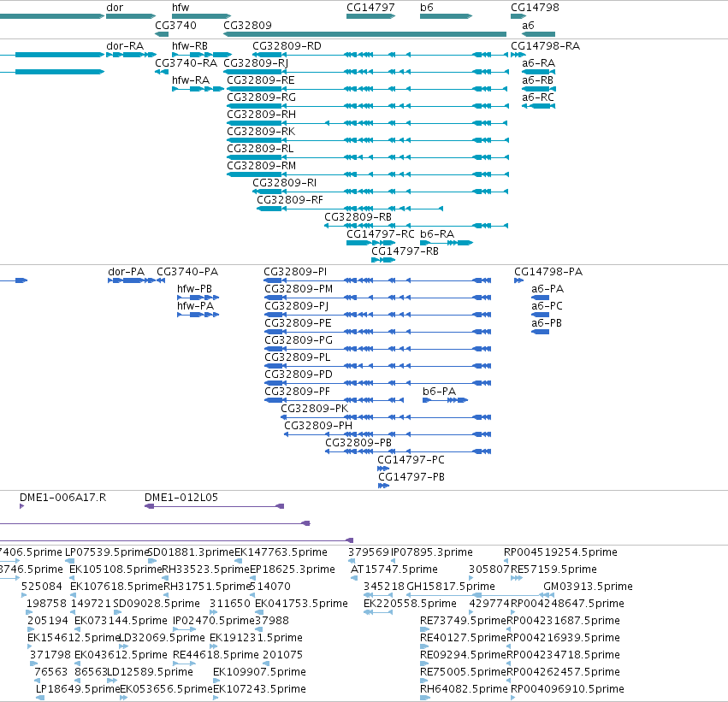Click protein CG32809-PD label
Image resolution: width=728 pixels, height=702 pixels.
[299, 375]
